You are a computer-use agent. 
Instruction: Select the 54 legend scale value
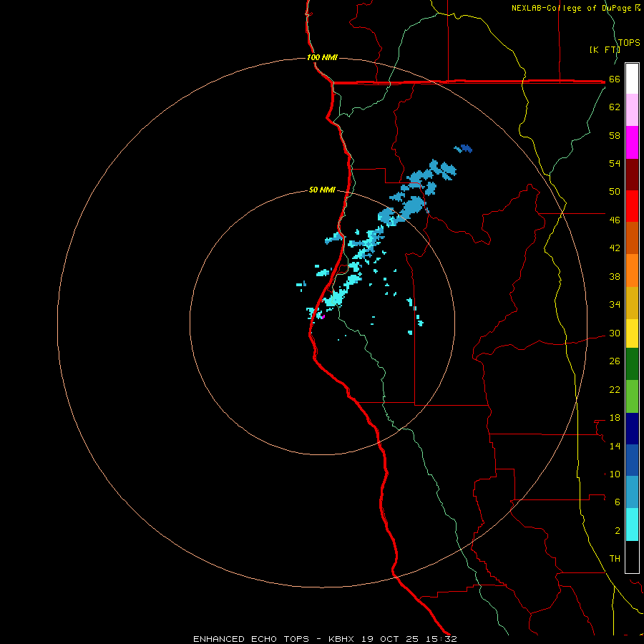point(615,163)
